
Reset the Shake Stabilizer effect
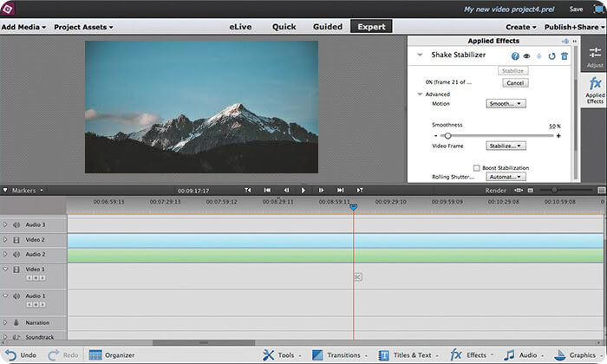click(552, 56)
